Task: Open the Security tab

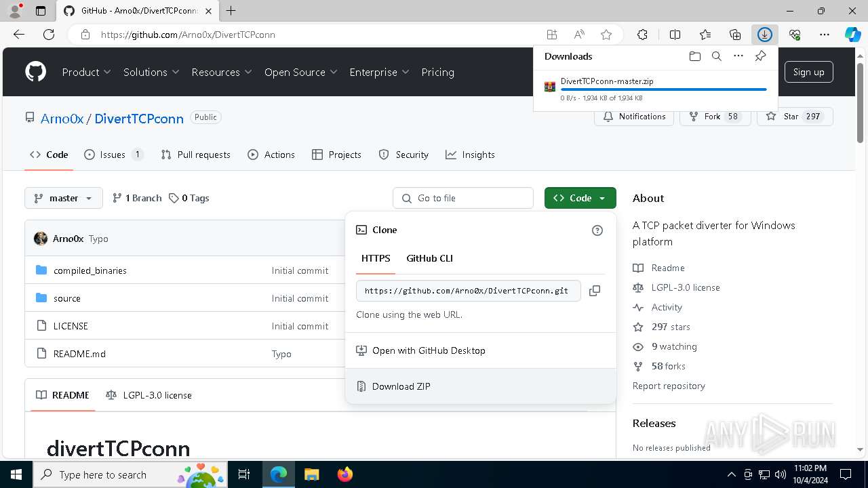Action: pos(403,155)
